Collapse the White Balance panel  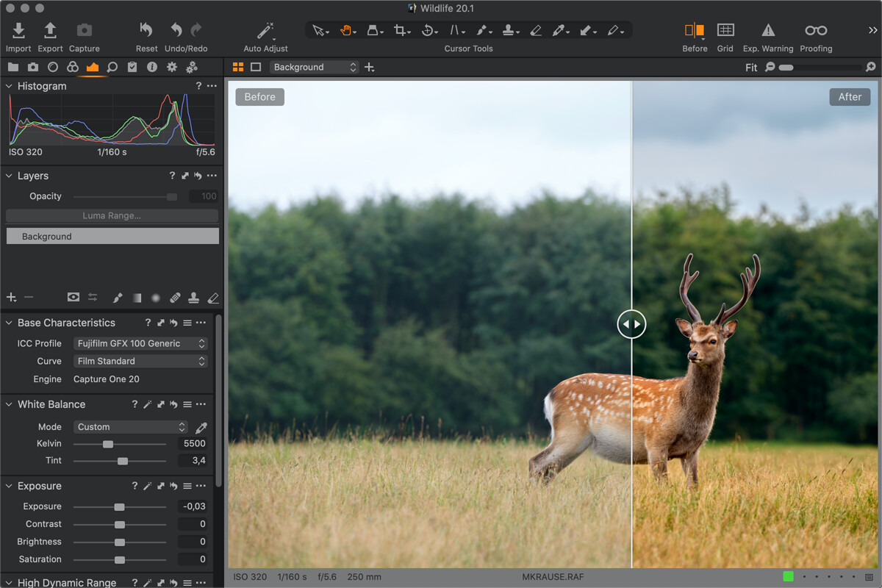tap(10, 404)
